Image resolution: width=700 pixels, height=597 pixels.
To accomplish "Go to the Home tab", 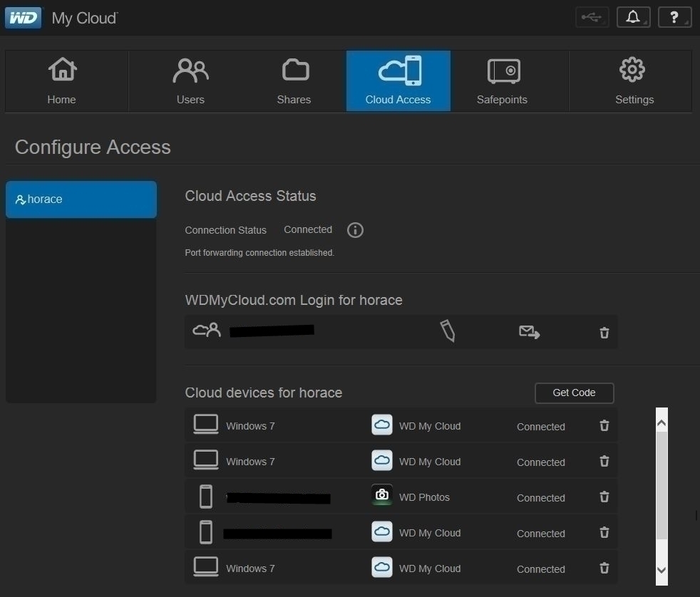I will 62,81.
